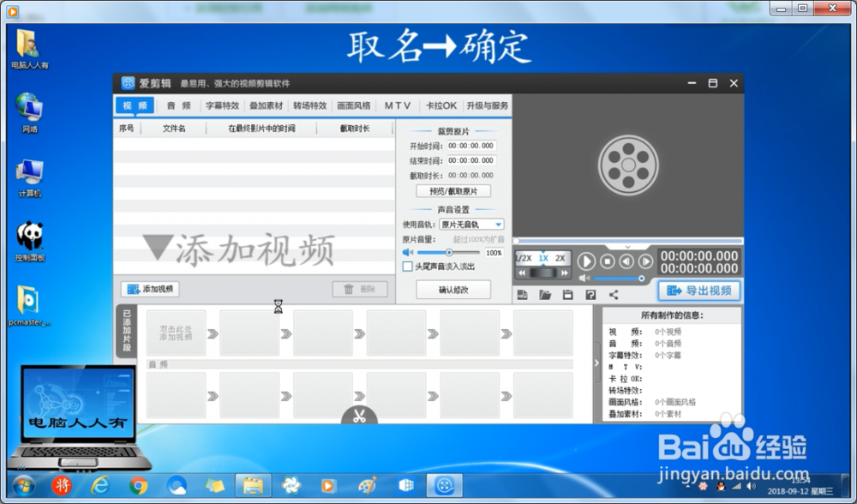The image size is (857, 504).
Task: Toggle 头尾声音淡入淡出 checkbox
Action: (x=407, y=267)
